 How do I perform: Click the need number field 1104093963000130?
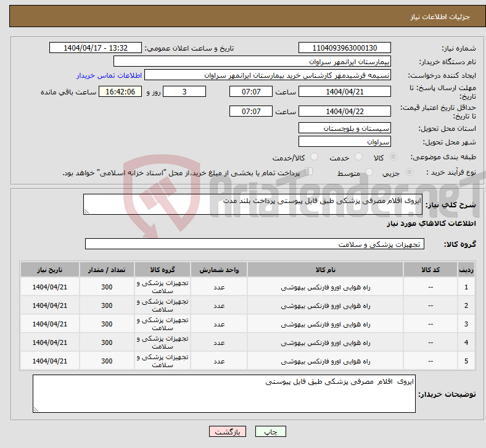tap(345, 48)
